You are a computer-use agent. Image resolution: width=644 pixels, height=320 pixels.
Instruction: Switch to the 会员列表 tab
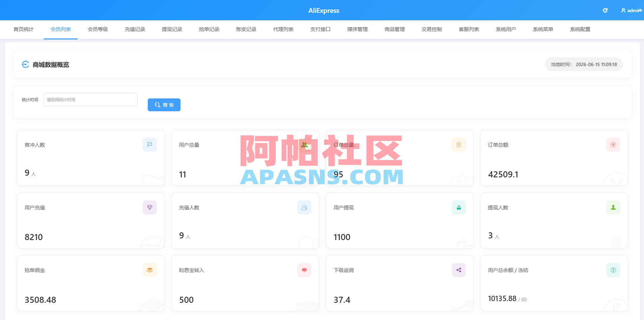click(61, 29)
